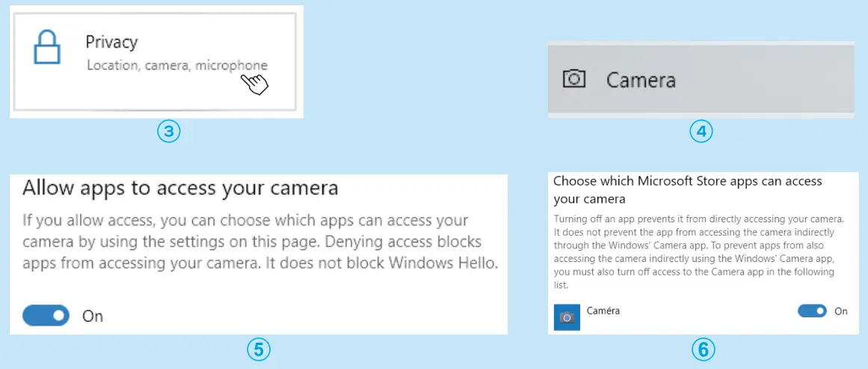This screenshot has height=369, width=868.
Task: Click the "Choose which Microsoft Store apps" heading
Action: pyautogui.click(x=687, y=190)
